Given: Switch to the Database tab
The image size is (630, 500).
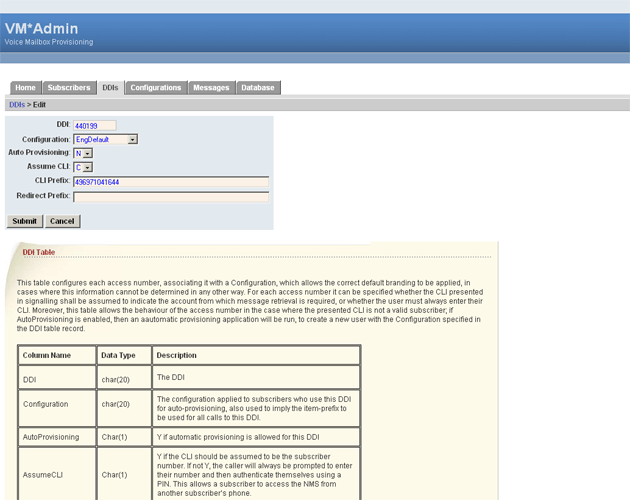Looking at the screenshot, I should [x=258, y=88].
